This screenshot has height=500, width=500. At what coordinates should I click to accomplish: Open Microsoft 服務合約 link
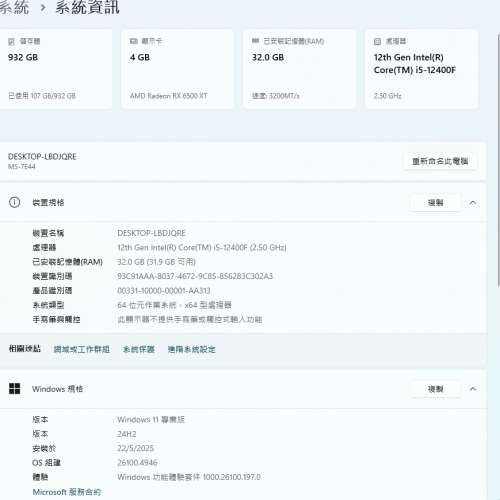coord(67,492)
